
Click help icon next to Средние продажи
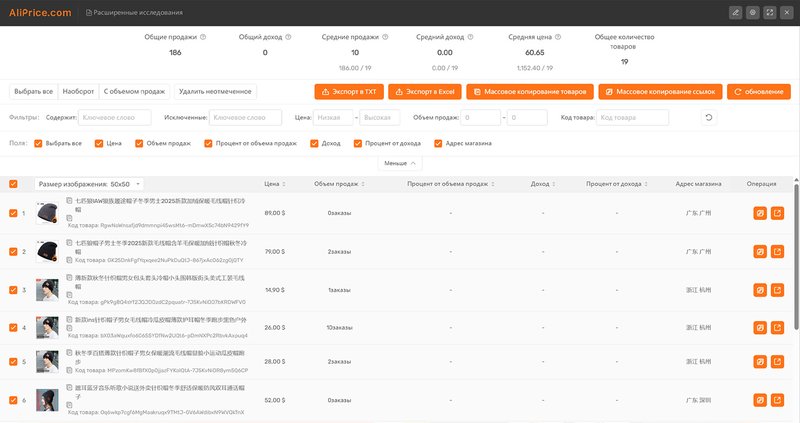[385, 37]
